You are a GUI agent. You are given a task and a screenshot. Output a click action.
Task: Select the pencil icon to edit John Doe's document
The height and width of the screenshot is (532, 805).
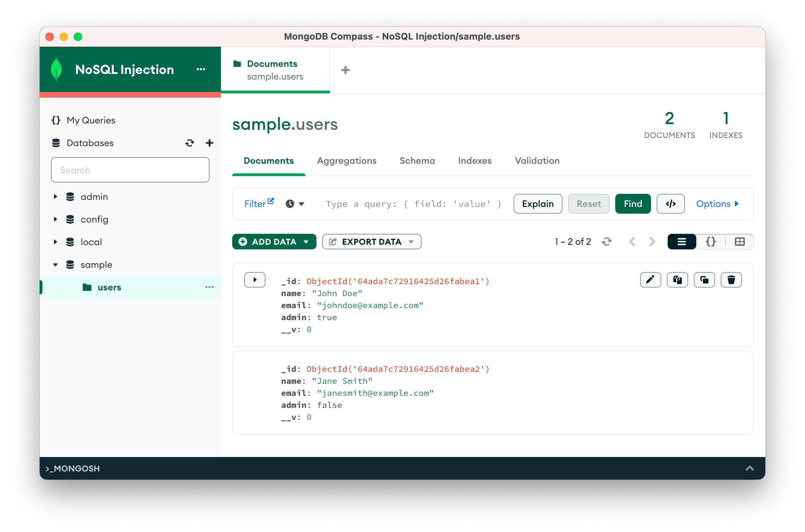[x=650, y=280]
